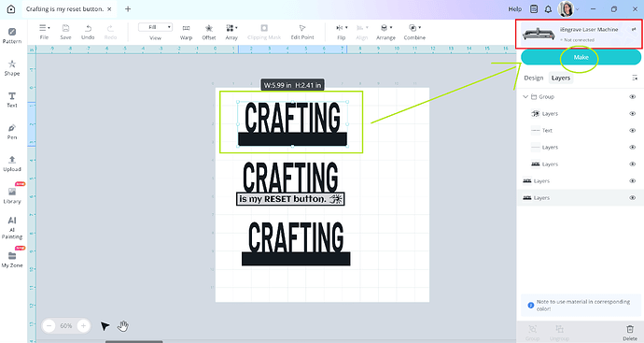Switch to the Layers tab
Viewport: 644px width, 343px height.
pyautogui.click(x=561, y=78)
